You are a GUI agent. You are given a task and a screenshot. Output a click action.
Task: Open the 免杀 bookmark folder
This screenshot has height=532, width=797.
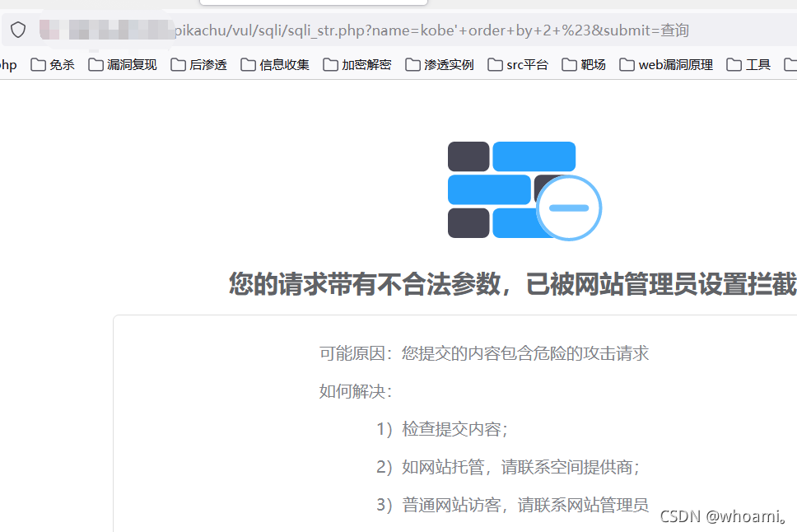click(53, 64)
